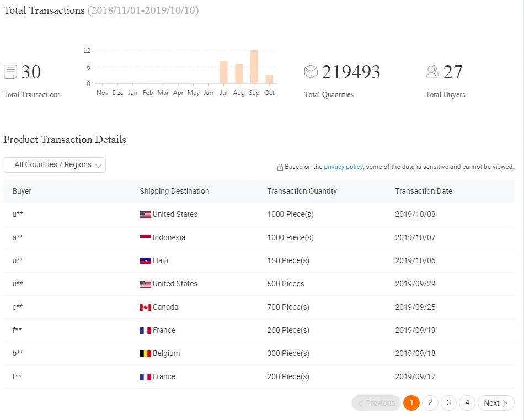The height and width of the screenshot is (420, 524).
Task: Click the Next page button
Action: 495,403
